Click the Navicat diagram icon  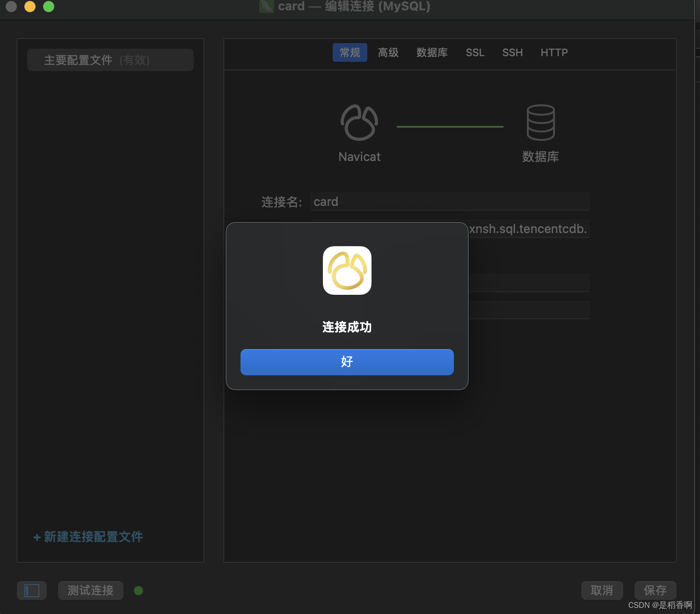(359, 122)
